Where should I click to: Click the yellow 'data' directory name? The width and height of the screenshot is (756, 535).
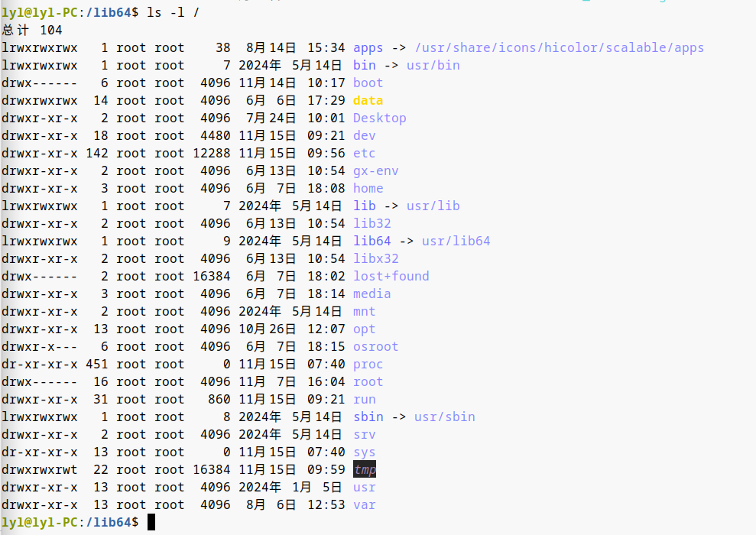point(368,100)
